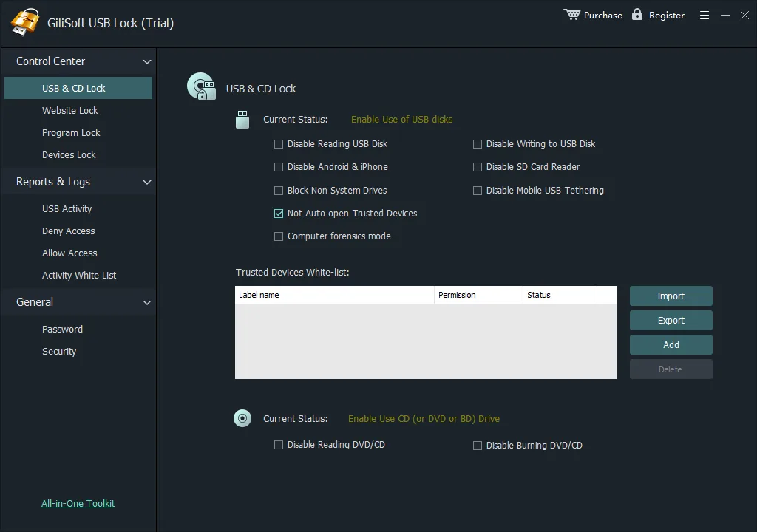View USB Activity report
Screen dimensions: 757x532
pyautogui.click(x=67, y=208)
